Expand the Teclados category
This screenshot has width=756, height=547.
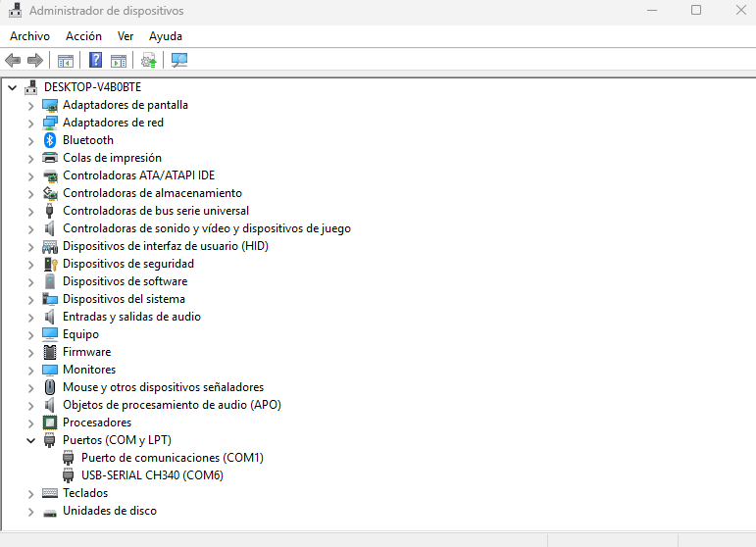pos(30,494)
